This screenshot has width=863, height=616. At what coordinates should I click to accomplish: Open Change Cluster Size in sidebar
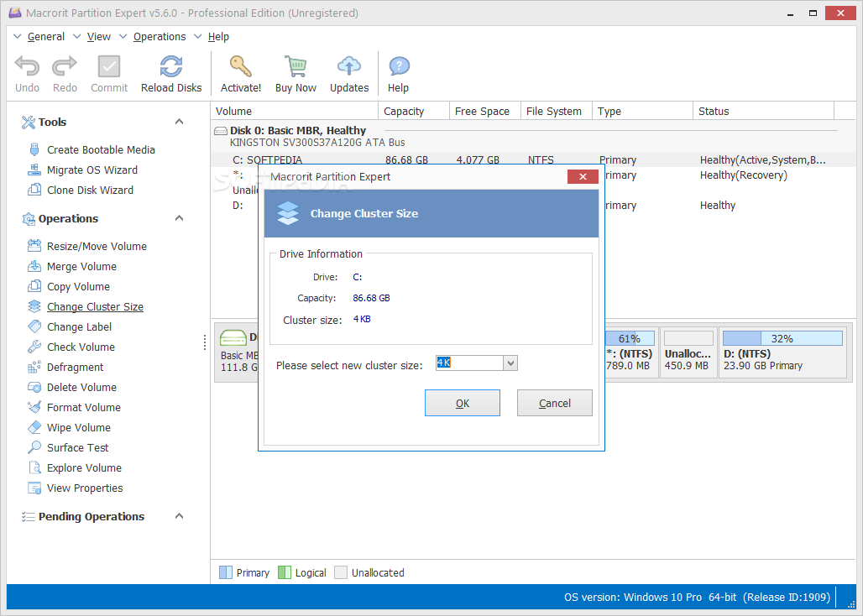pyautogui.click(x=95, y=307)
